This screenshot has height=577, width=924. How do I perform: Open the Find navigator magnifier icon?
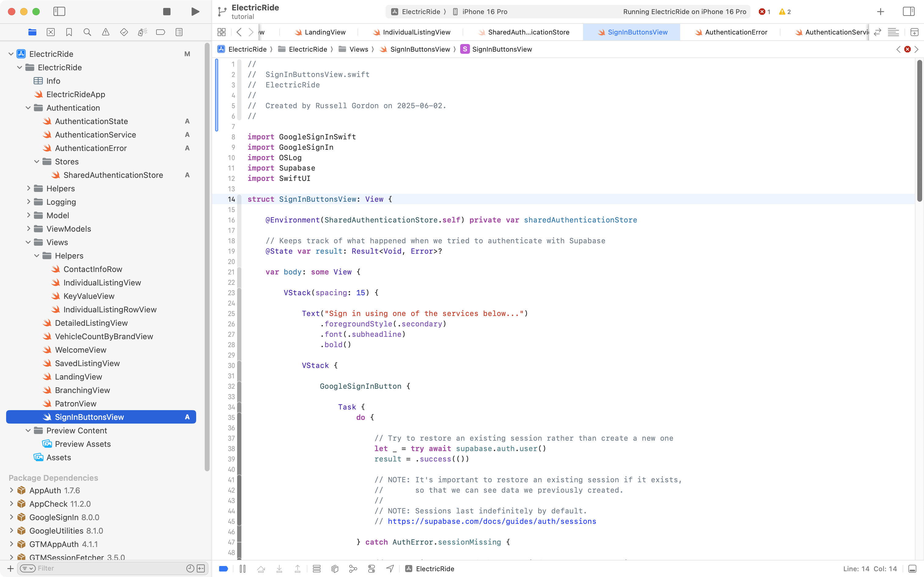point(87,32)
